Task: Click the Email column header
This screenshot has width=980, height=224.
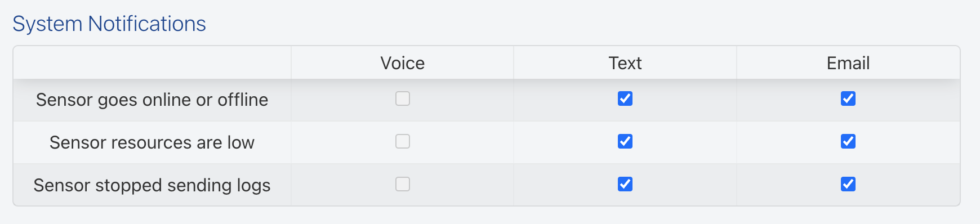Action: tap(848, 63)
